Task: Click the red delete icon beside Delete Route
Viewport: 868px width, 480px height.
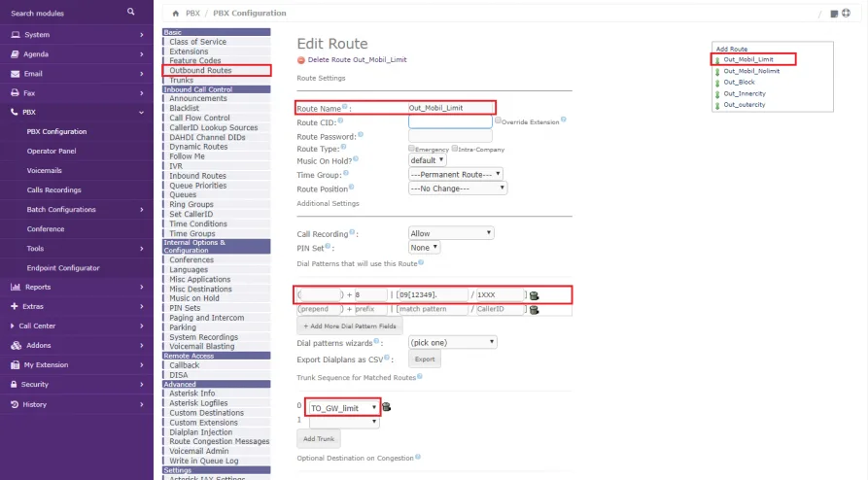Action: (300, 60)
